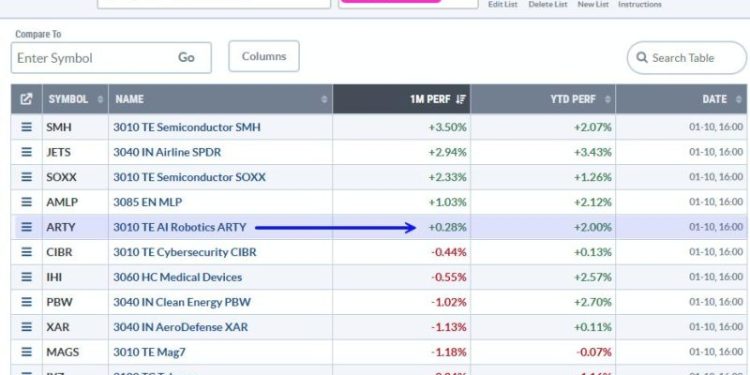Open 3060 HC Medical Devices link
Screen dimensions: 750x375
[x=177, y=277]
